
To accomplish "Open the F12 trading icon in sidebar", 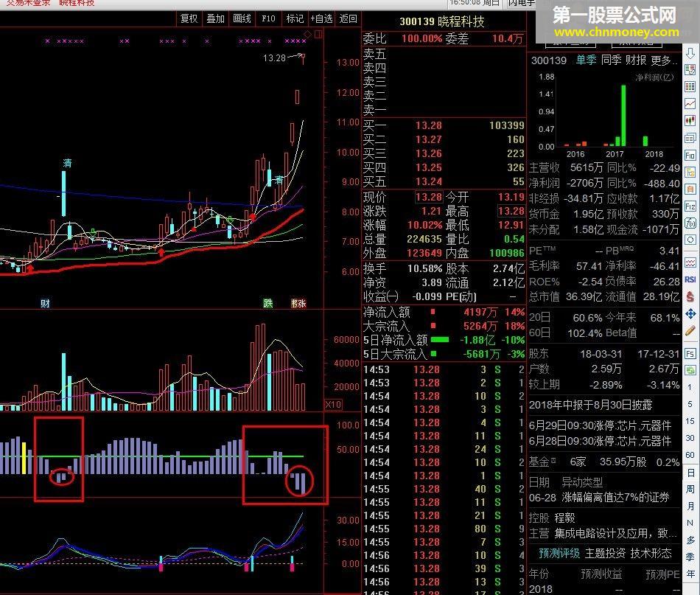I will (690, 206).
